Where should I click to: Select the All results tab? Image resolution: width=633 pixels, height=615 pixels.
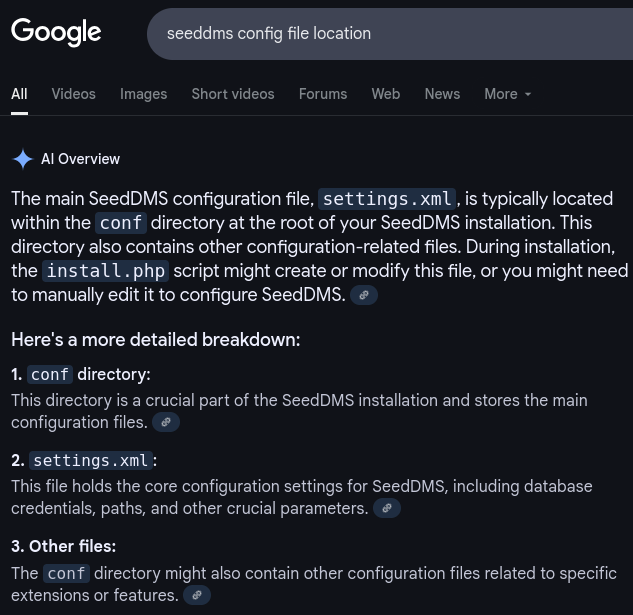point(19,94)
